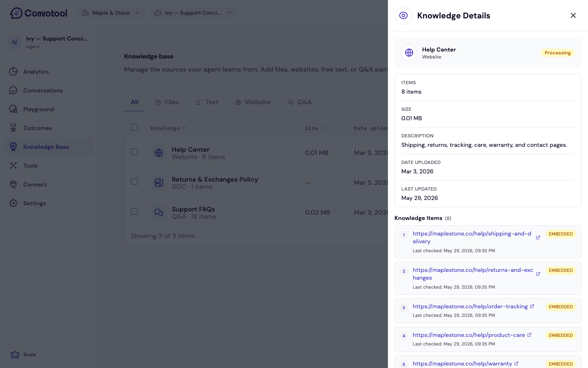Viewport: 588px width, 368px height.
Task: Open order-tracking external link icon
Action: point(532,306)
